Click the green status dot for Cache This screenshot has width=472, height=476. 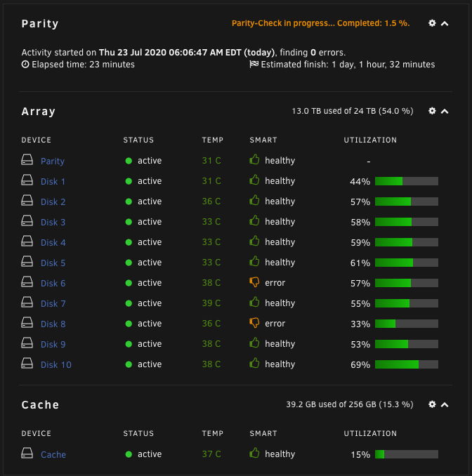click(x=129, y=454)
